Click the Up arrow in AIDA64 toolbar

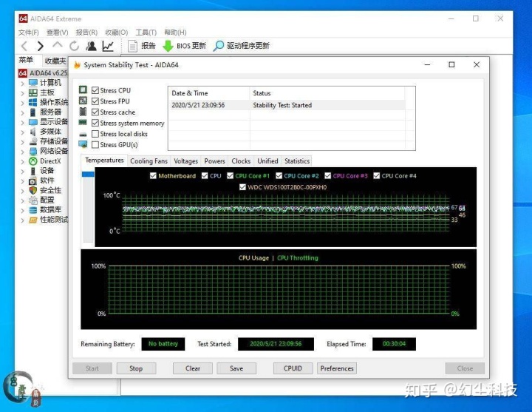58,45
